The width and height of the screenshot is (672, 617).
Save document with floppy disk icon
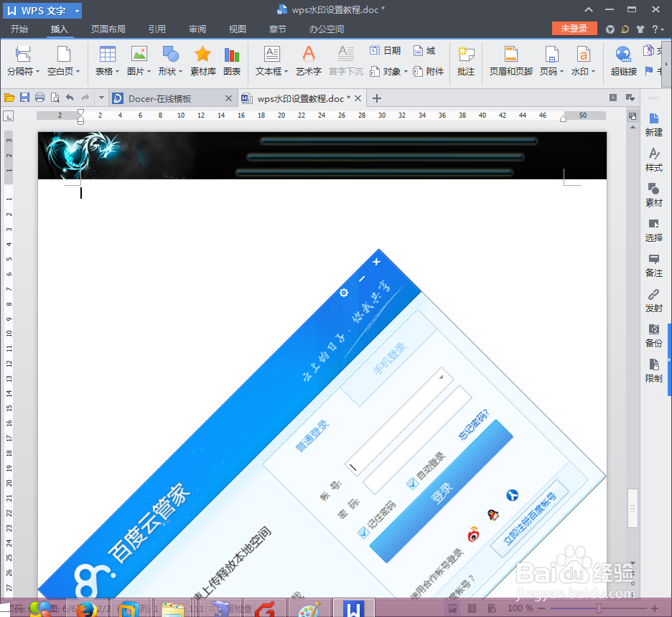24,98
